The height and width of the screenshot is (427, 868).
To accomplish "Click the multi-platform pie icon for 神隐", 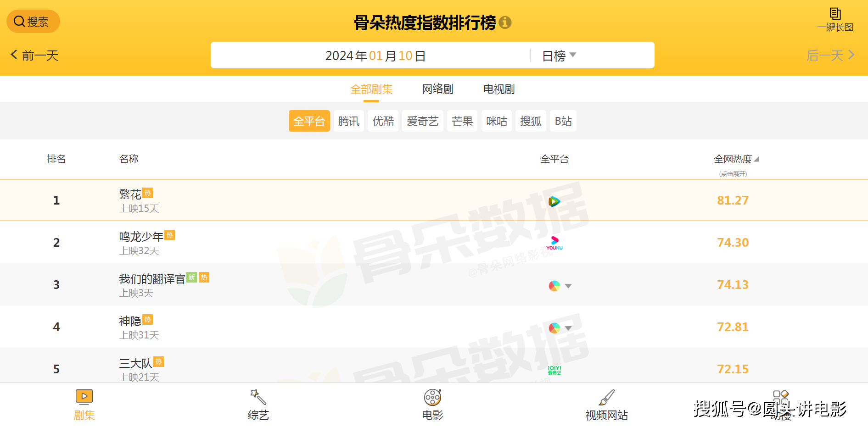I will [x=554, y=328].
